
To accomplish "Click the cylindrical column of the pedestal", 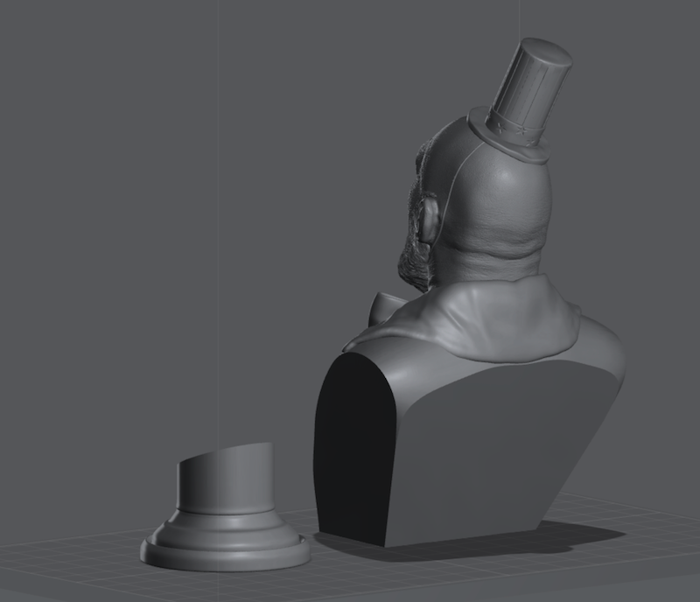I will click(x=223, y=486).
